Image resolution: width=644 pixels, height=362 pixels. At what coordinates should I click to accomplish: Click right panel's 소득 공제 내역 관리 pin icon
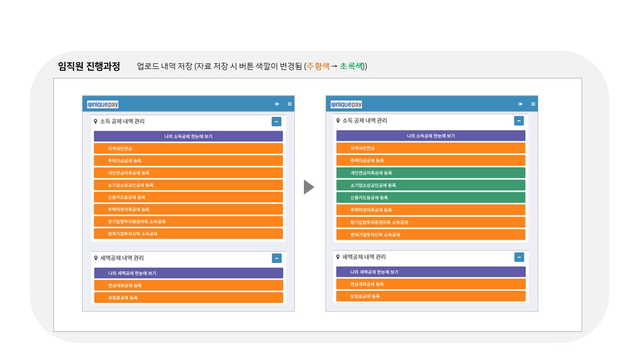point(338,121)
